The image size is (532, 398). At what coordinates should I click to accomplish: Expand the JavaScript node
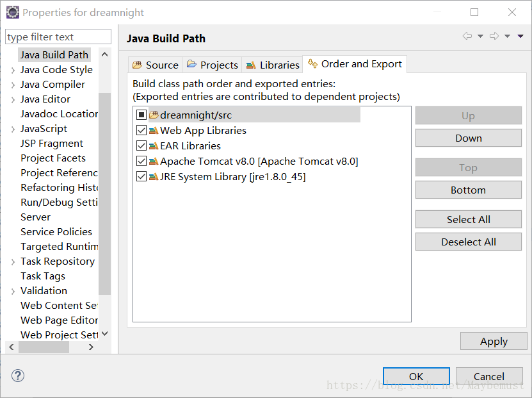13,129
